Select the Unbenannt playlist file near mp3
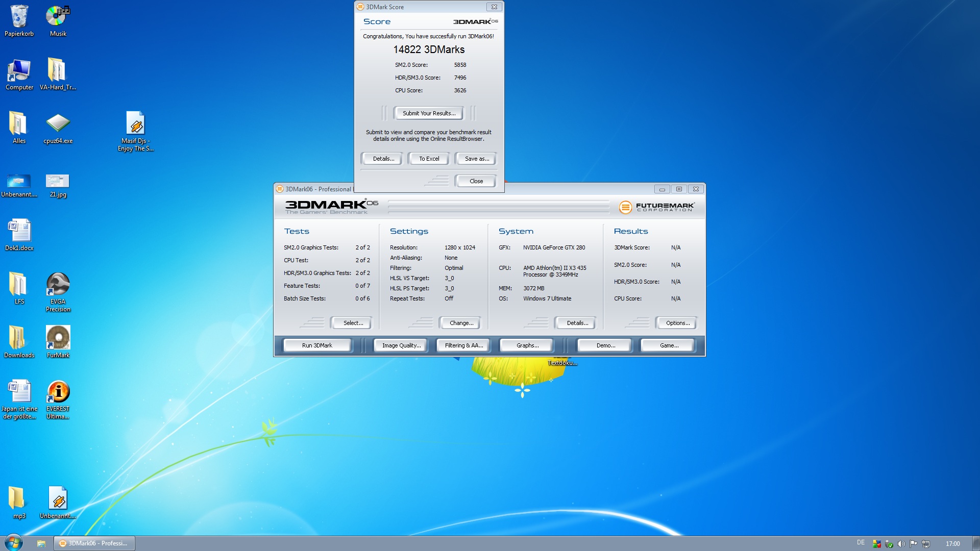The image size is (980, 551). tap(58, 503)
